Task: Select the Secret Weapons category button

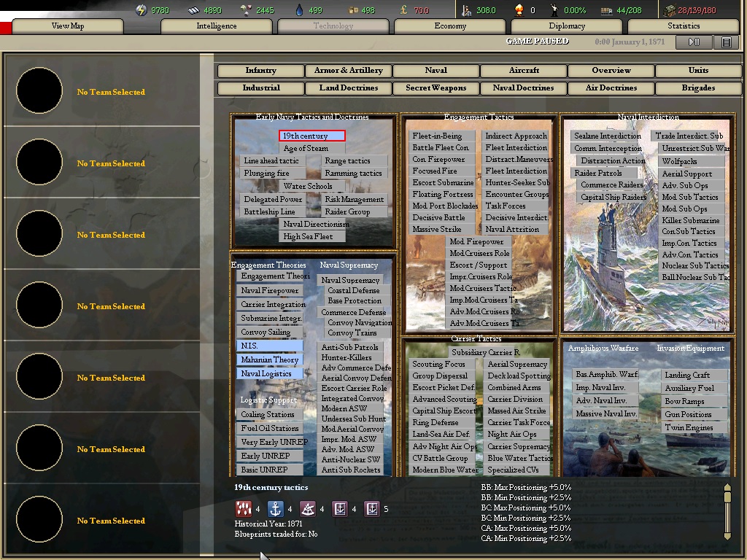Action: [x=436, y=88]
